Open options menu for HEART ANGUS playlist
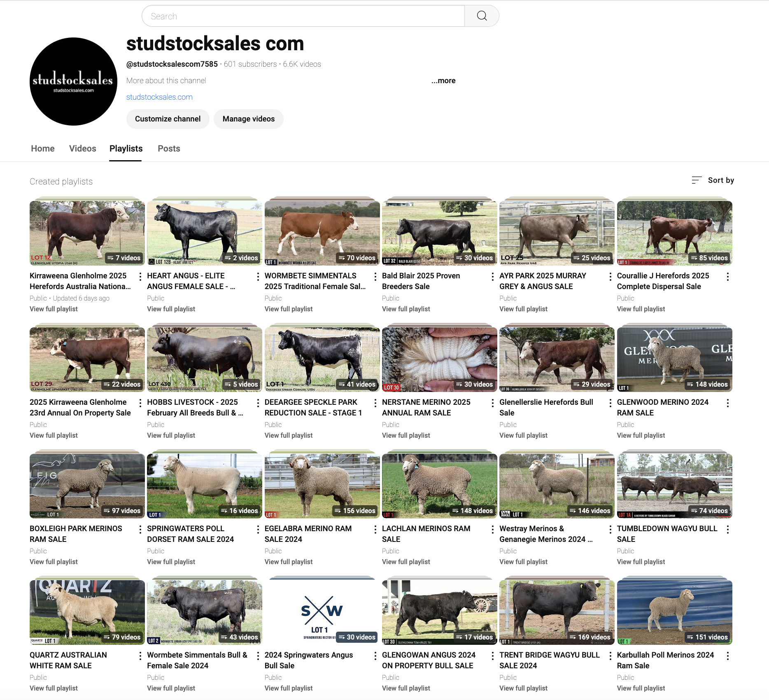Image resolution: width=769 pixels, height=700 pixels. coord(258,276)
